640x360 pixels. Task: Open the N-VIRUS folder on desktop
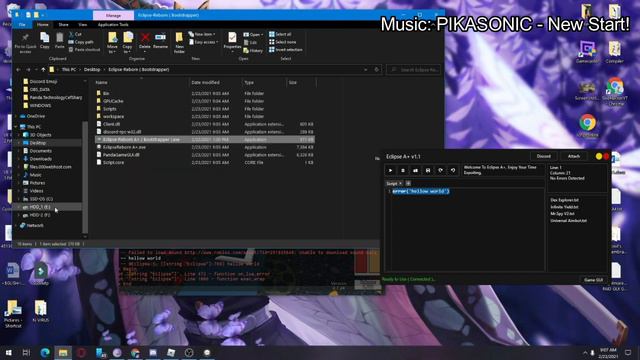(40, 311)
